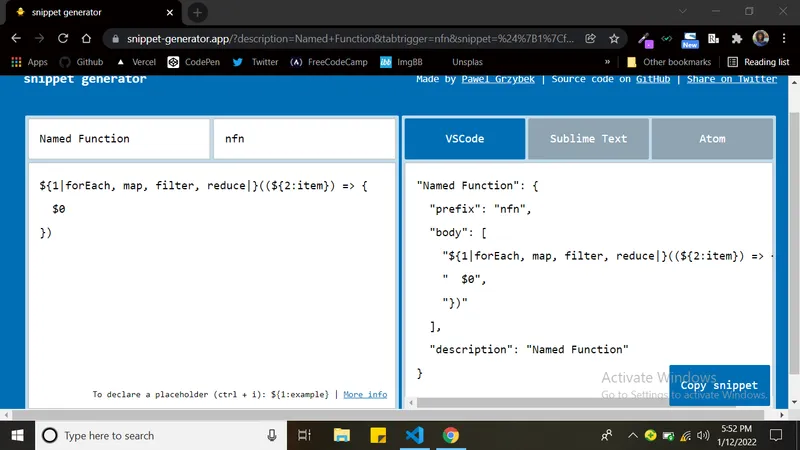Image resolution: width=800 pixels, height=450 pixels.
Task: Switch to the Atom tab
Action: 712,139
